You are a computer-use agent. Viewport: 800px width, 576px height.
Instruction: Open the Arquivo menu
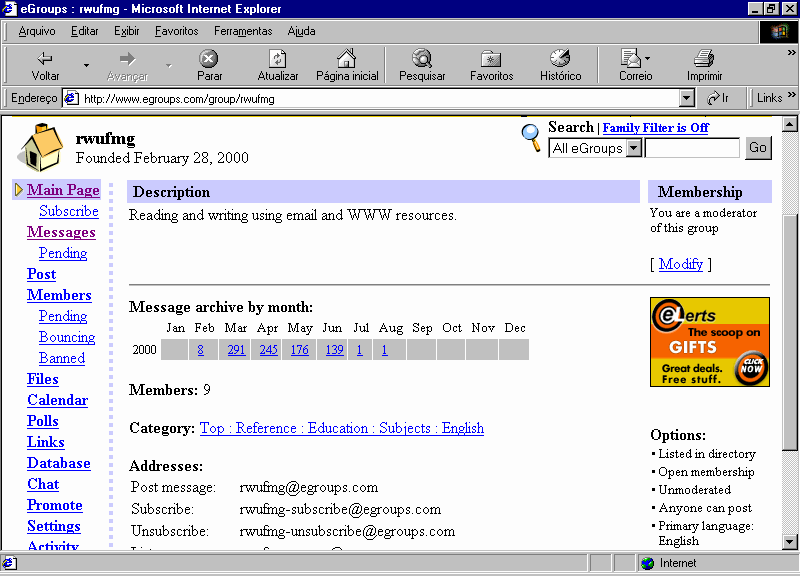pos(37,31)
